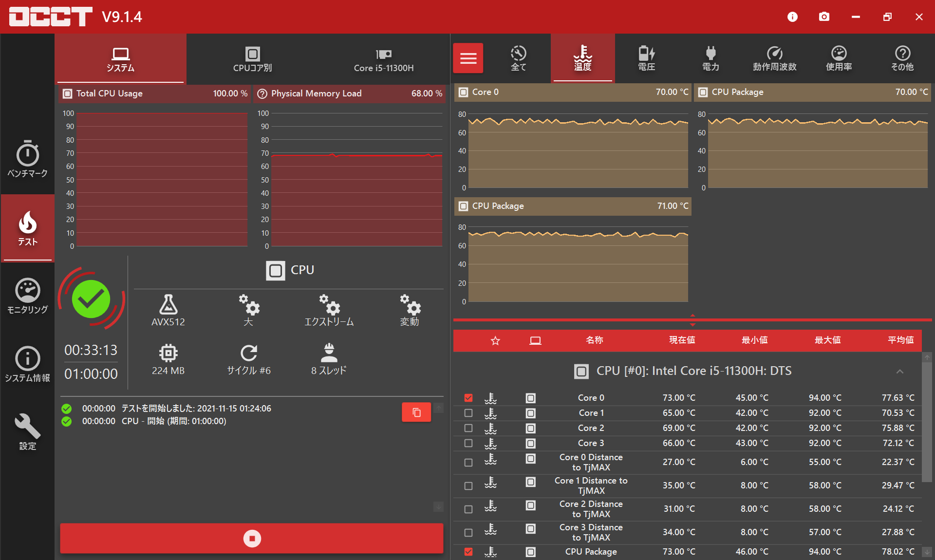This screenshot has width=935, height=560.
Task: Check Core 0 Distance to TjMAX checkbox
Action: (x=468, y=462)
